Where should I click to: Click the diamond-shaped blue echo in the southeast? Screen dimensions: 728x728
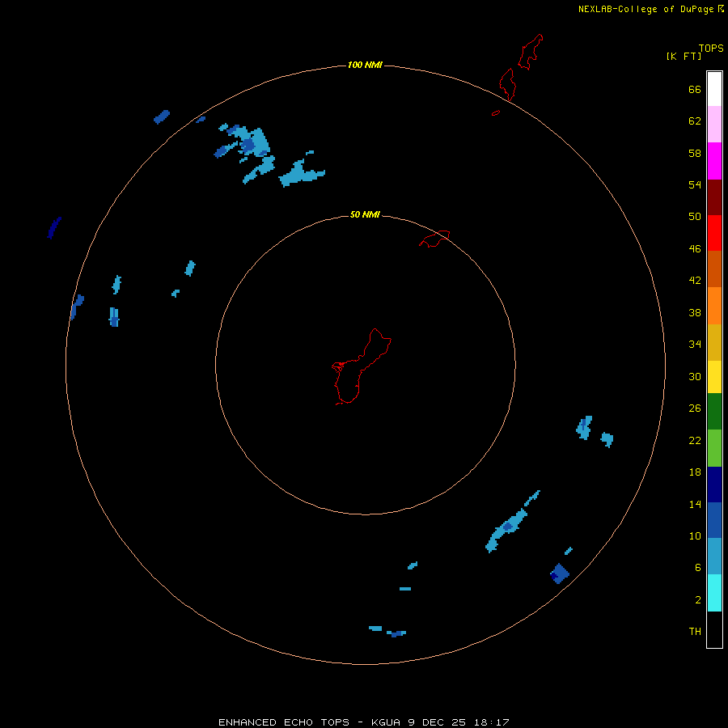click(560, 574)
